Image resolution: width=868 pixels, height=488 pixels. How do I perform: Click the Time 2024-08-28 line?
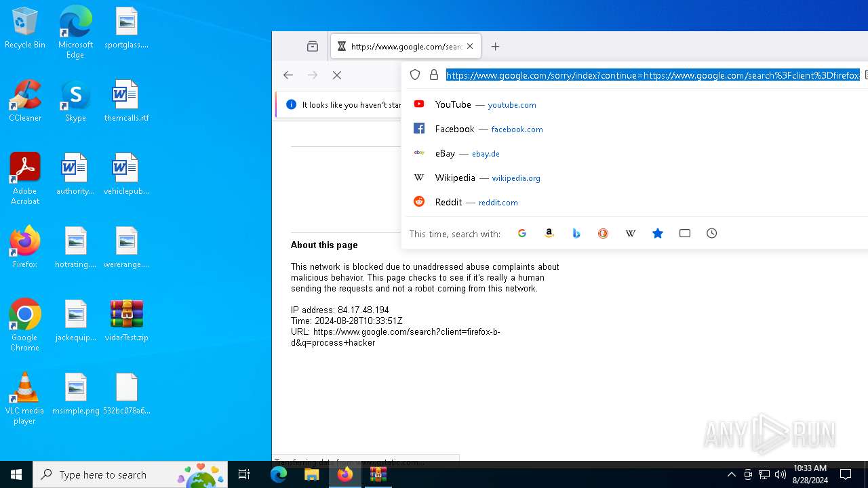coord(347,321)
